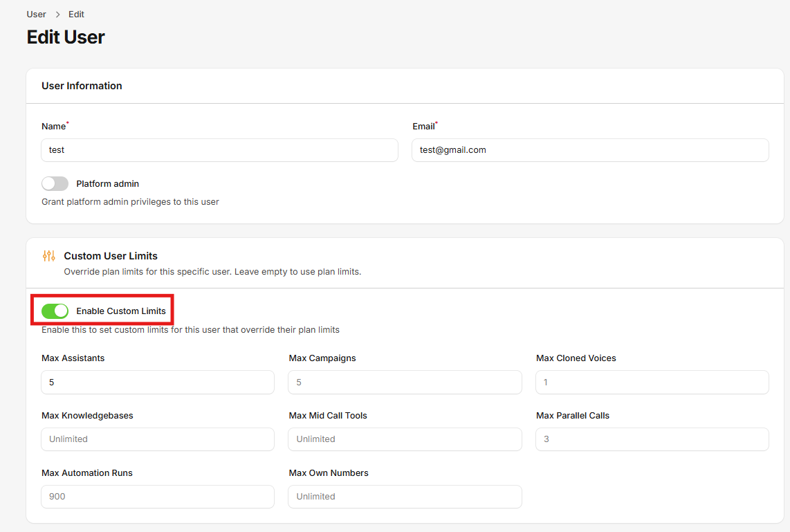Screen dimensions: 790x532
Task: Click the Name input containing test
Action: click(x=219, y=150)
